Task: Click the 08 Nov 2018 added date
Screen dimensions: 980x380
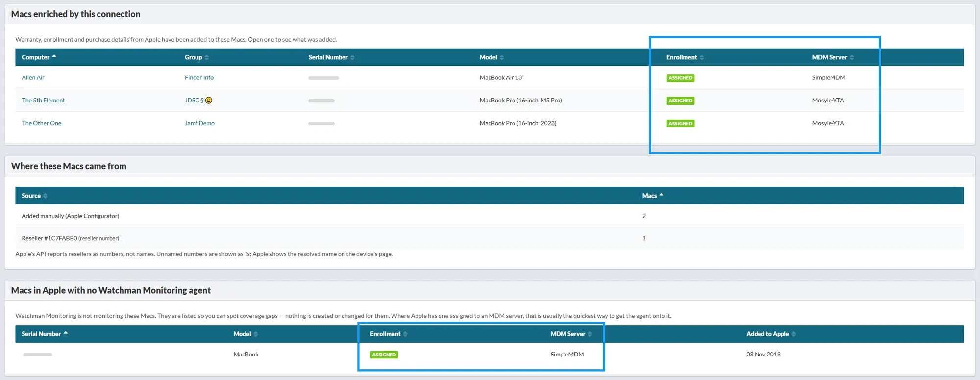Action: tap(763, 354)
